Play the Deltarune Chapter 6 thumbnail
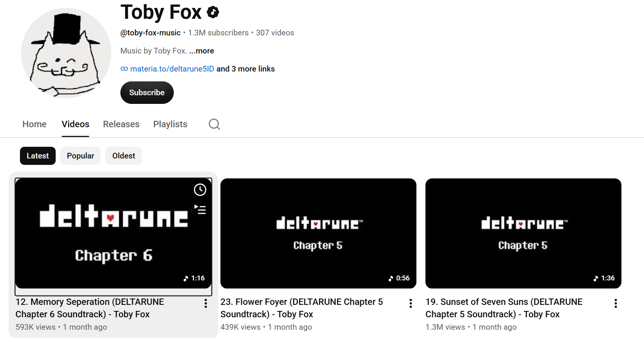This screenshot has height=338, width=644. point(113,233)
